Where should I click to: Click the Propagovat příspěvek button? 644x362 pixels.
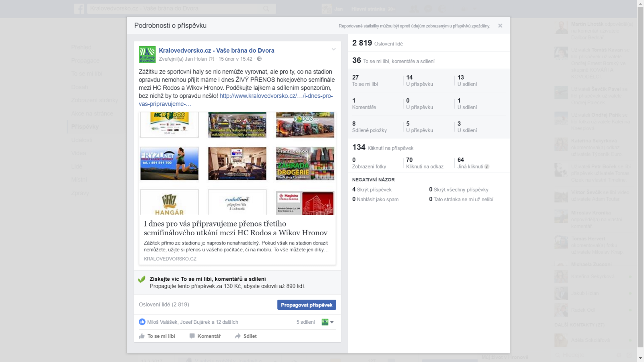pyautogui.click(x=306, y=305)
